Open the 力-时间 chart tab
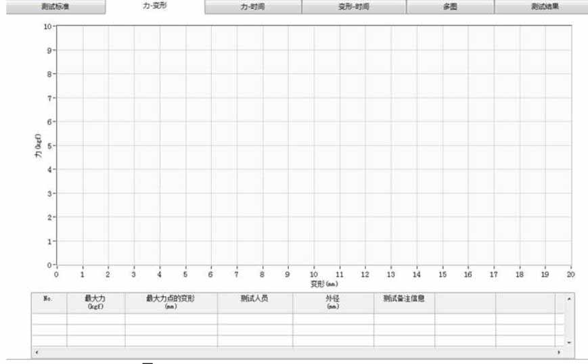The width and height of the screenshot is (588, 364). pyautogui.click(x=253, y=7)
